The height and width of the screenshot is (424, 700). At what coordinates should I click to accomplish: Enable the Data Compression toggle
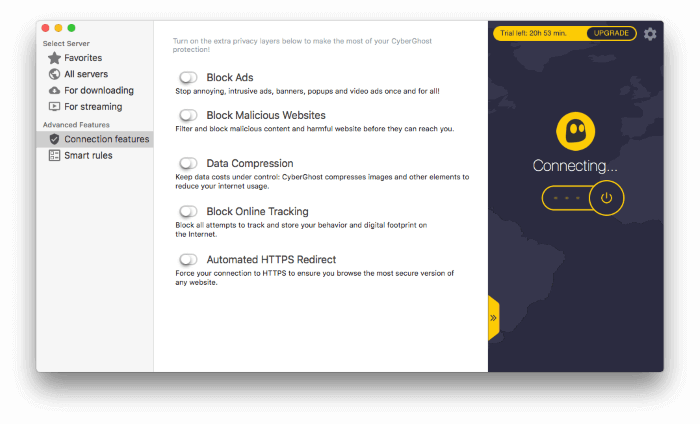188,163
